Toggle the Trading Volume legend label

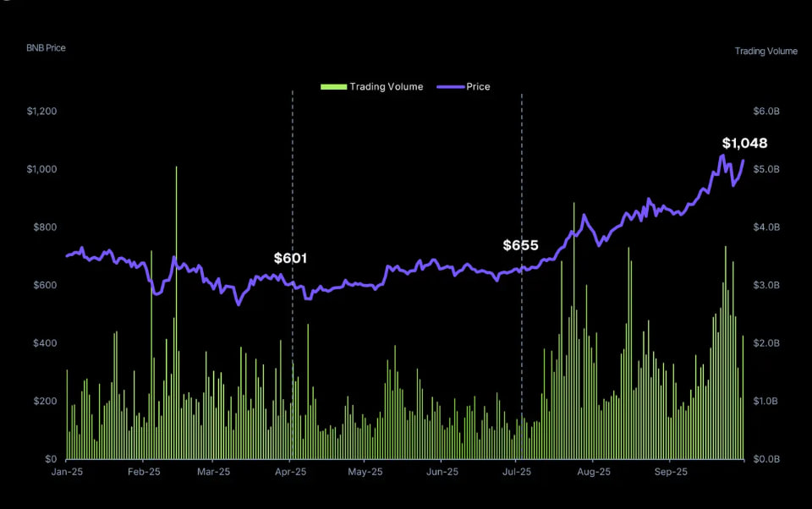click(x=386, y=87)
